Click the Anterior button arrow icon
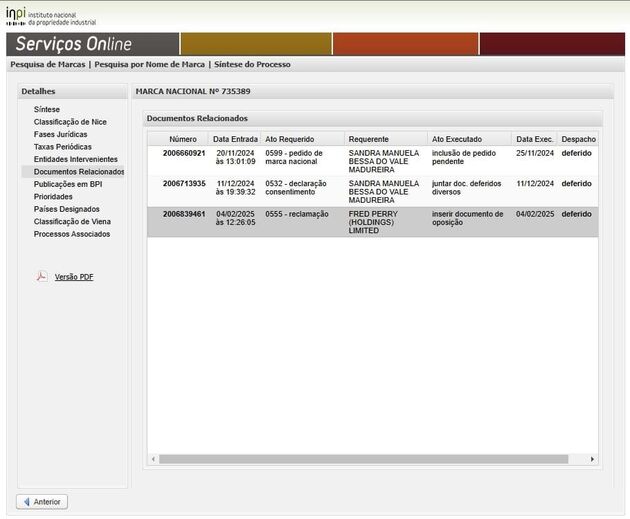Viewport: 630px width, 519px height. [x=25, y=501]
